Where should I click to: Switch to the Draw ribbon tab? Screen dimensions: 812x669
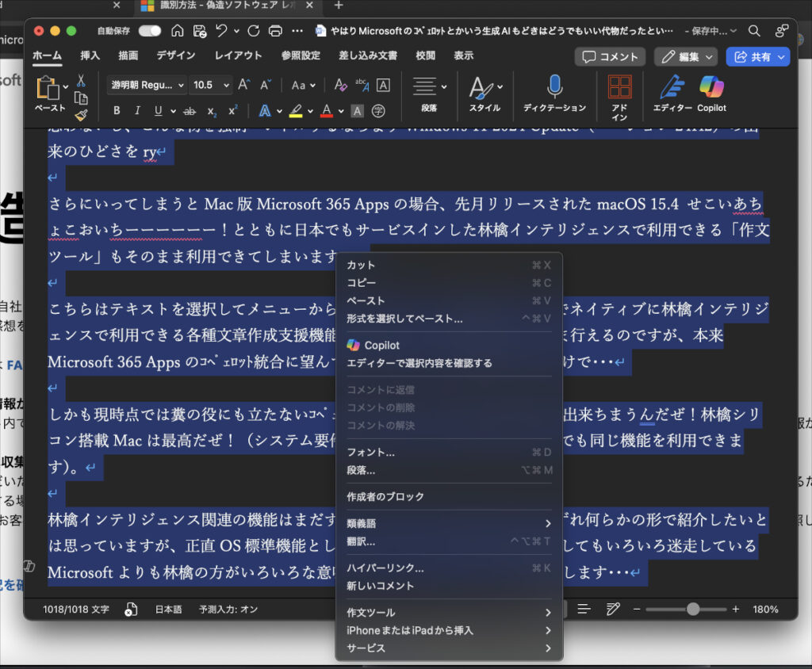[128, 55]
